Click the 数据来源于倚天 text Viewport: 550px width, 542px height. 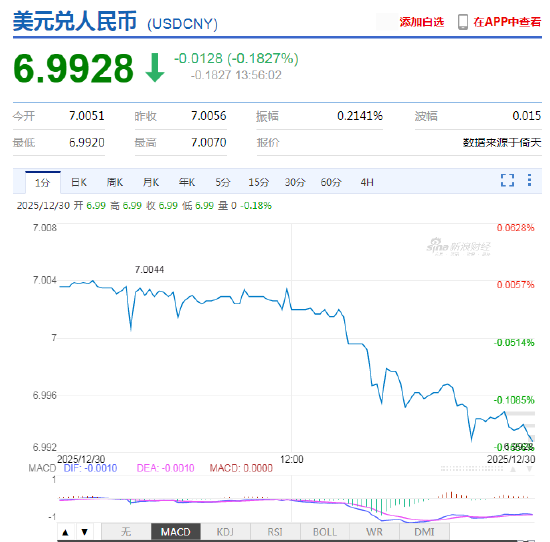502,142
